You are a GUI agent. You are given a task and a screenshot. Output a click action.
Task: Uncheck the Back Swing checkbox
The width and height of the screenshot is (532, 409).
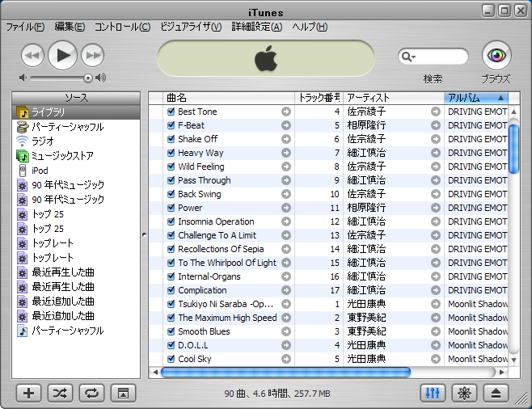[171, 194]
